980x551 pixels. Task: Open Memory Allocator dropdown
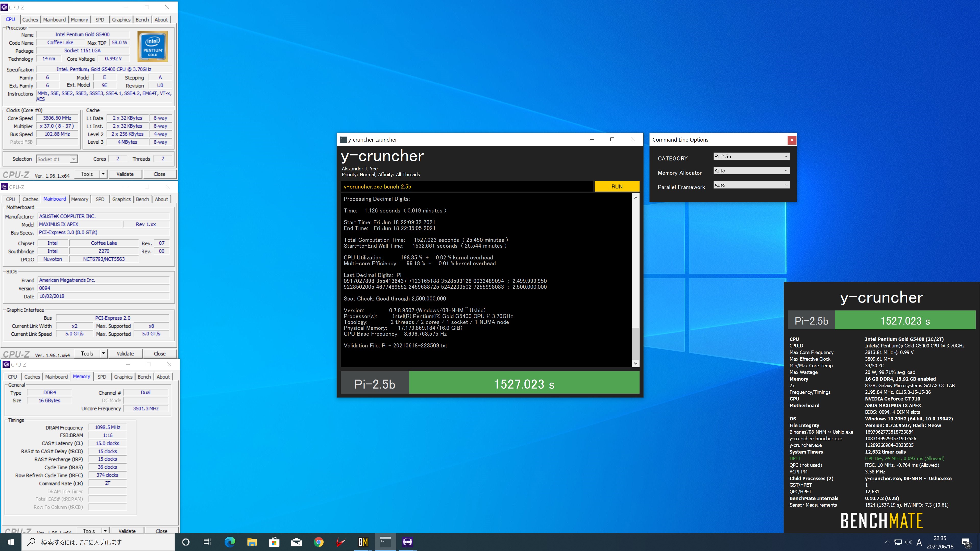point(751,171)
